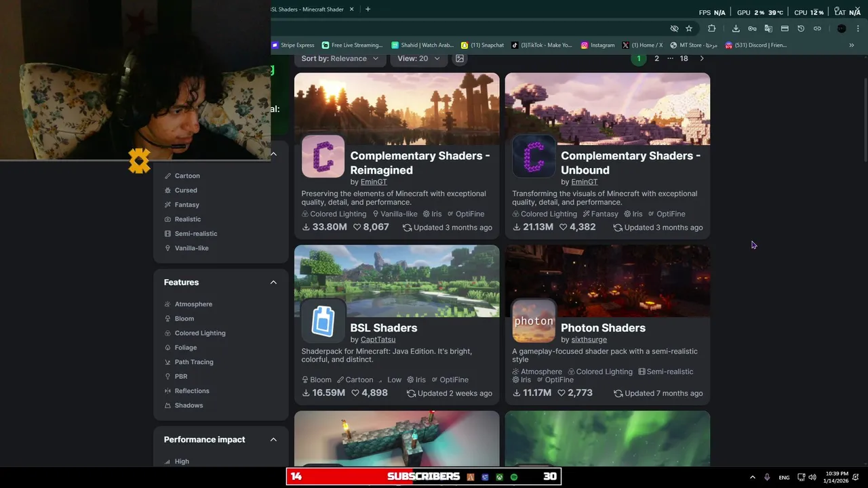Show hidden system tray icons
This screenshot has height=488, width=868.
pos(752,477)
